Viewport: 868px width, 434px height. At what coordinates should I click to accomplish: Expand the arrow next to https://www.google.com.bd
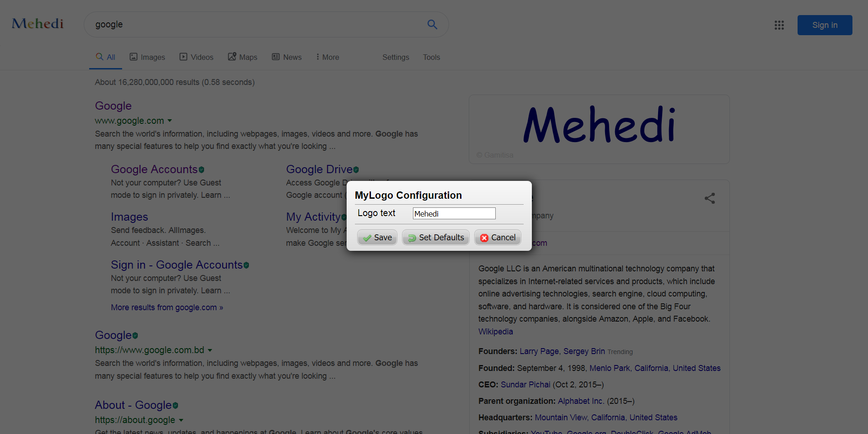pyautogui.click(x=210, y=350)
